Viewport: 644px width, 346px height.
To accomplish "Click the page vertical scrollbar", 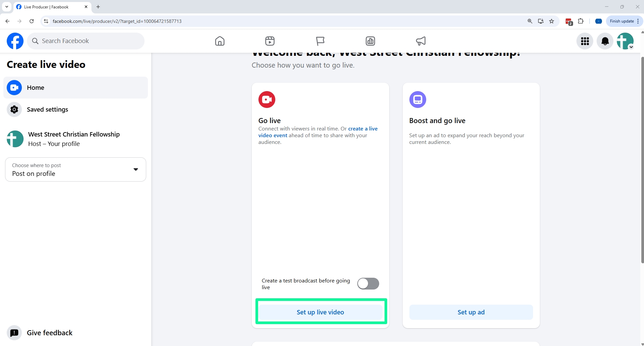I will pyautogui.click(x=642, y=160).
